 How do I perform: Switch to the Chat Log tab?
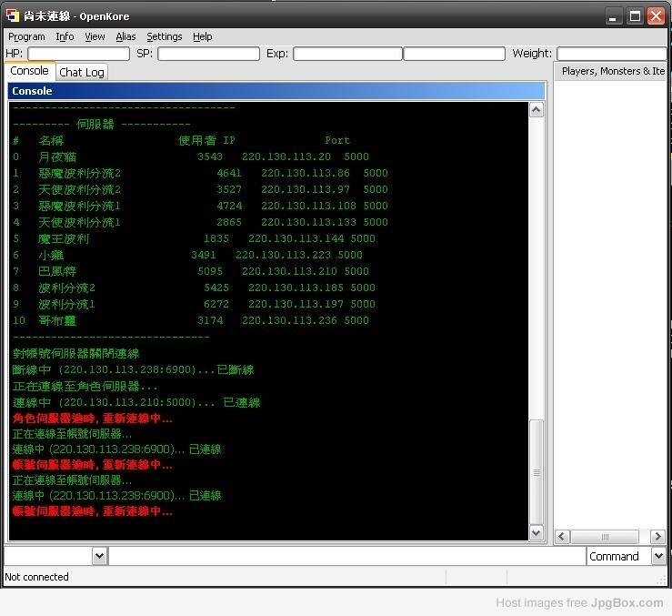pyautogui.click(x=82, y=72)
